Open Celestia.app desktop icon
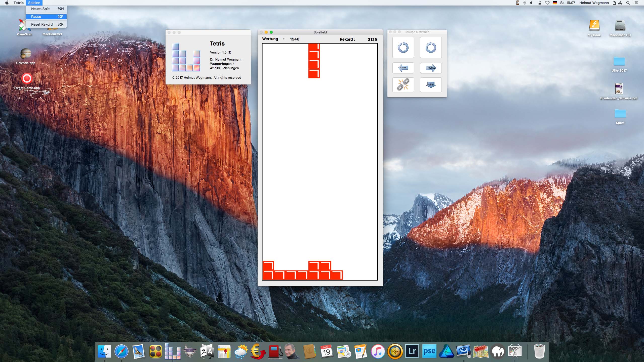Screen dimensions: 644x362 26,54
